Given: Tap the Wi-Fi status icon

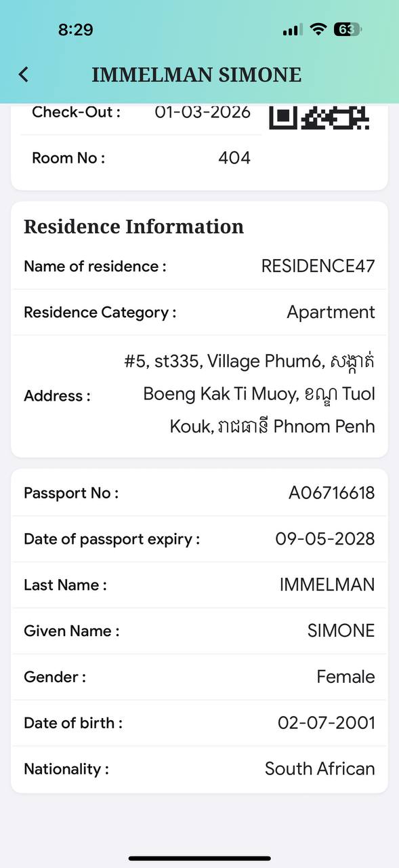Looking at the screenshot, I should [317, 30].
